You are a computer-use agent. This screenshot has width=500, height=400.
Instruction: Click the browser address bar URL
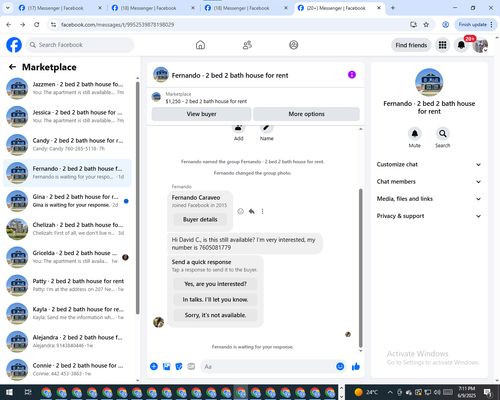(117, 24)
